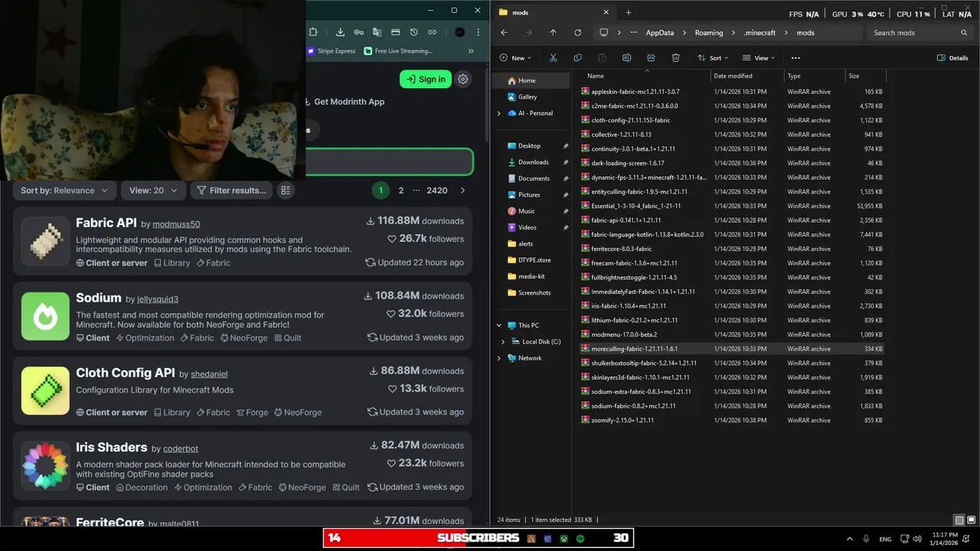Viewport: 980px width, 551px height.
Task: Toggle Modrinth search results display mode
Action: coord(286,191)
